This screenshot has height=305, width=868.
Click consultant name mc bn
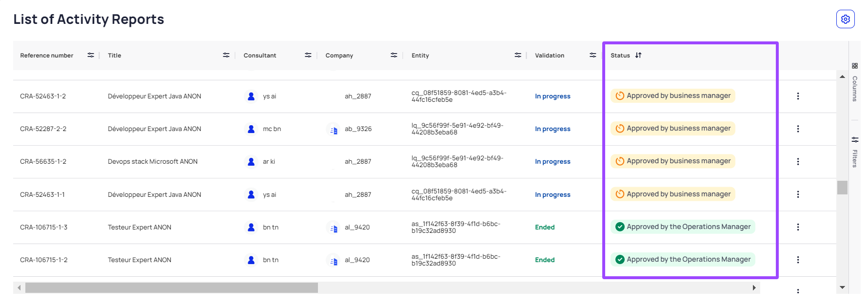272,129
